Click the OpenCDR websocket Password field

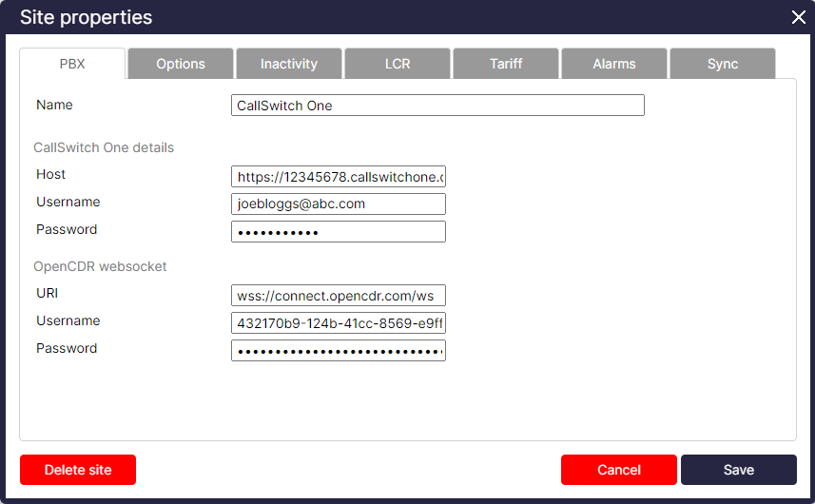(338, 351)
